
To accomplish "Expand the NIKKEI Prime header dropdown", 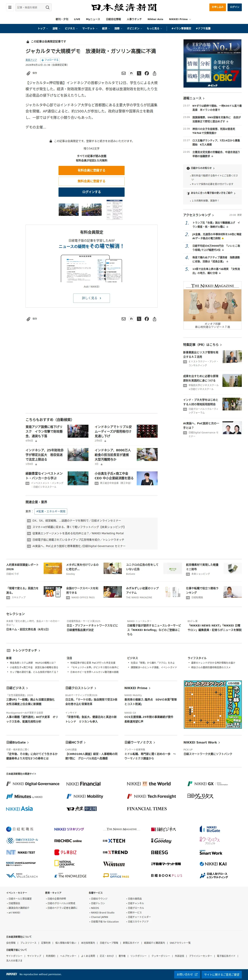I will point(180,19).
